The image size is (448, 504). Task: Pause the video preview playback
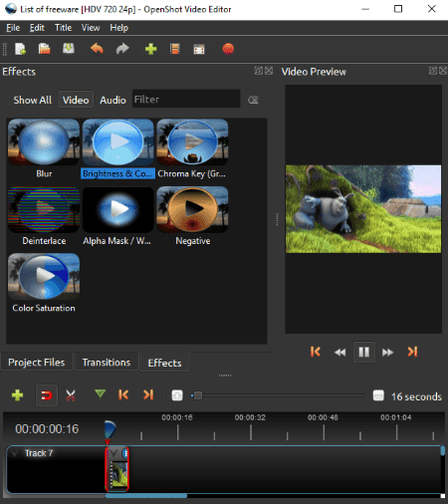[364, 352]
